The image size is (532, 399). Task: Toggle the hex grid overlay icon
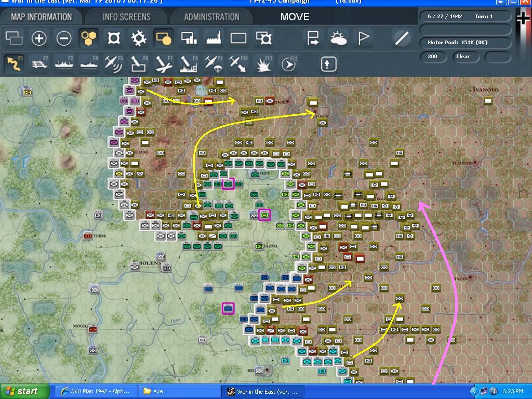(x=88, y=38)
